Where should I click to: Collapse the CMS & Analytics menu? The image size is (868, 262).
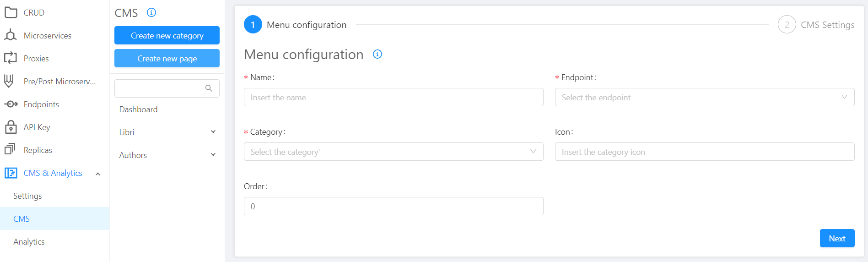coord(98,174)
